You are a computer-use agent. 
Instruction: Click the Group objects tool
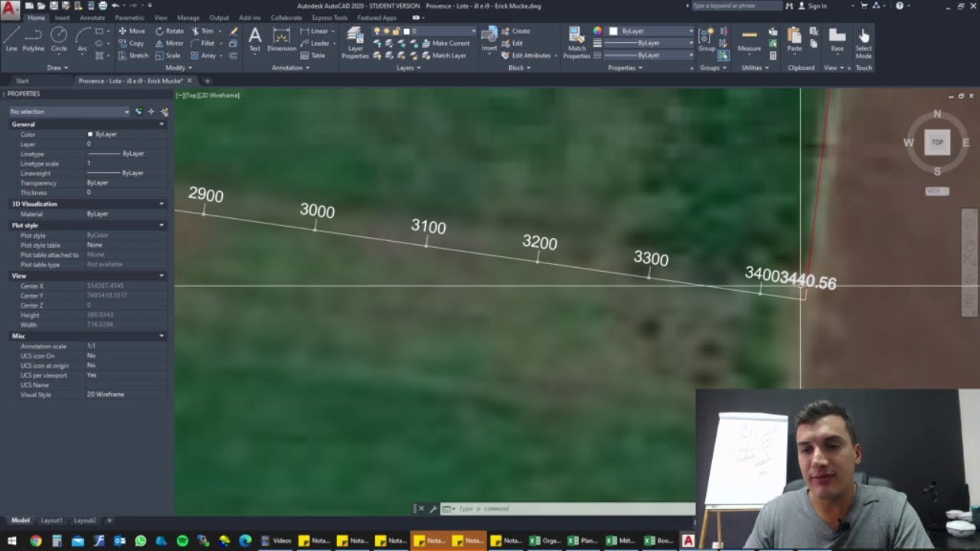coord(706,39)
